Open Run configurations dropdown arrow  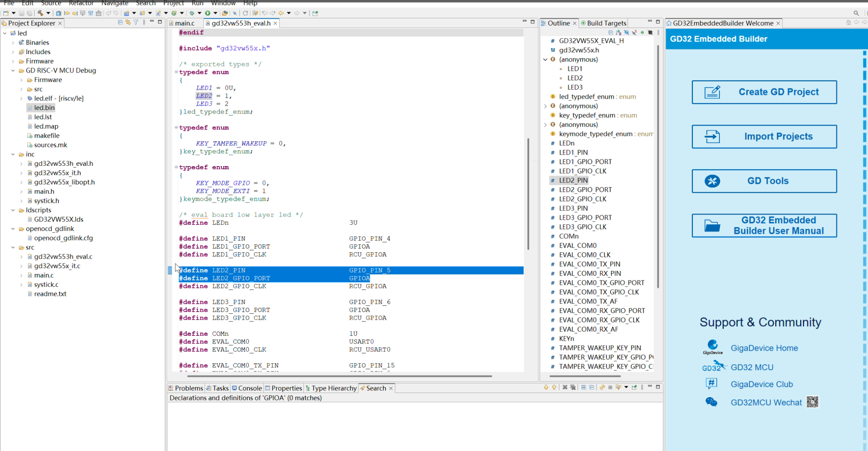pyautogui.click(x=215, y=13)
